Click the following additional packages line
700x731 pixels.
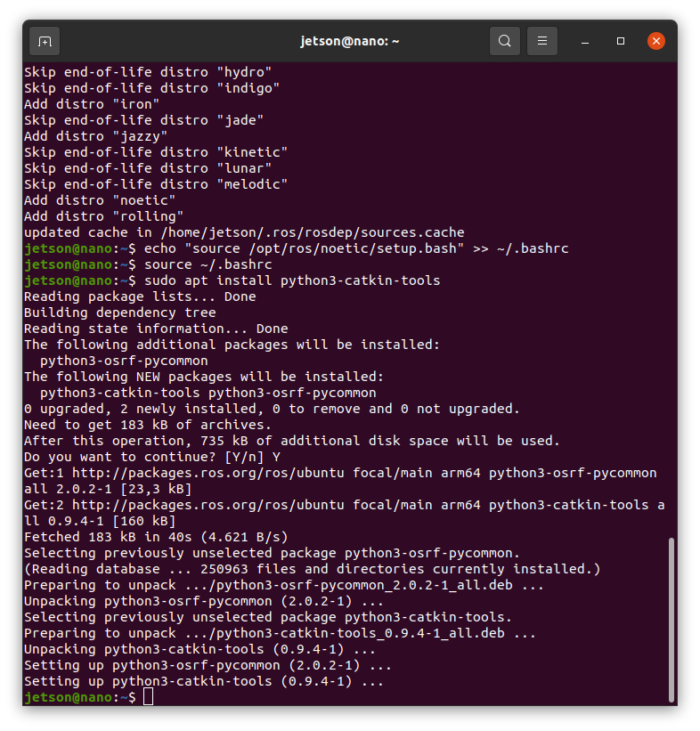tap(232, 345)
